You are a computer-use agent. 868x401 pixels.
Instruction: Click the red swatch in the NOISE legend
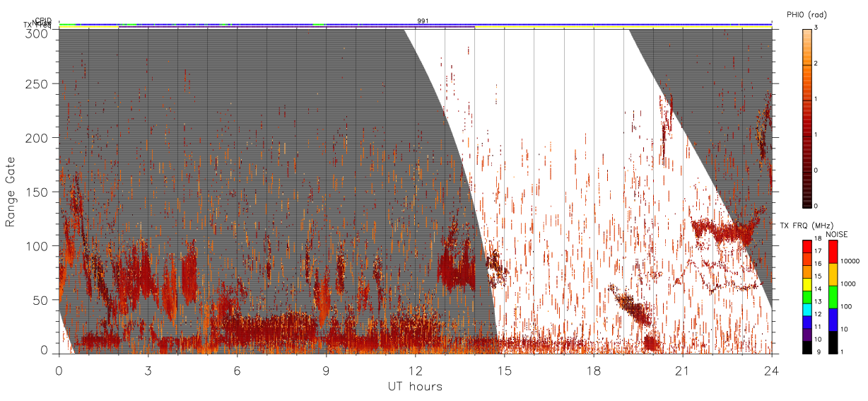(x=833, y=252)
